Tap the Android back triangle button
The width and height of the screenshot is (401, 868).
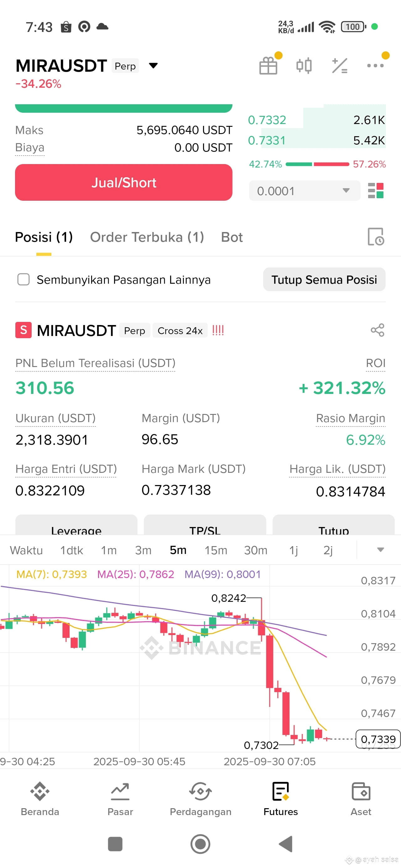point(286,844)
